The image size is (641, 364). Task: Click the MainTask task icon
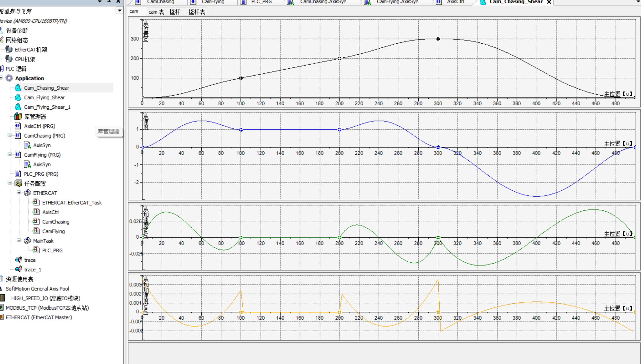tap(27, 241)
